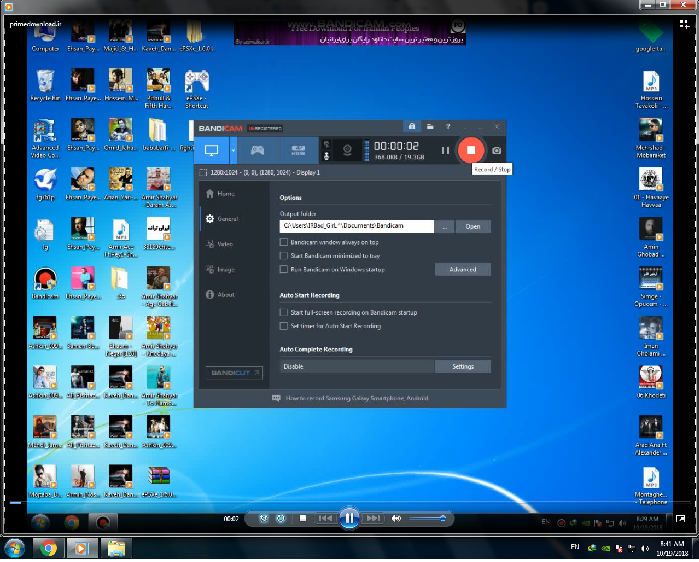
Task: Browse output folder with the ... button
Action: pos(444,226)
